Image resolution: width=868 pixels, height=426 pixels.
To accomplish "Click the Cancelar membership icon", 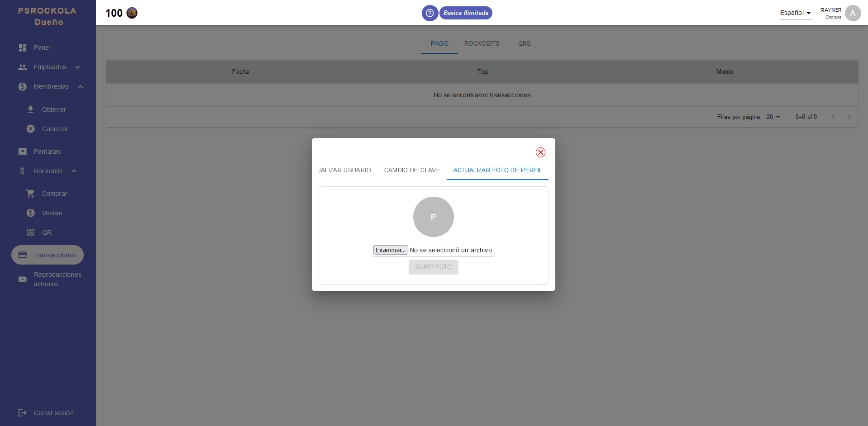I will click(31, 129).
